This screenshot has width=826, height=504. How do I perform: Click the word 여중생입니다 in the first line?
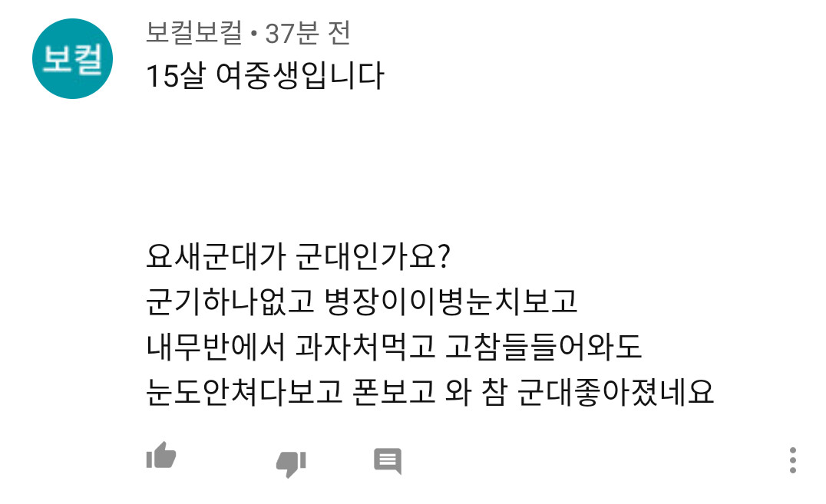(299, 75)
